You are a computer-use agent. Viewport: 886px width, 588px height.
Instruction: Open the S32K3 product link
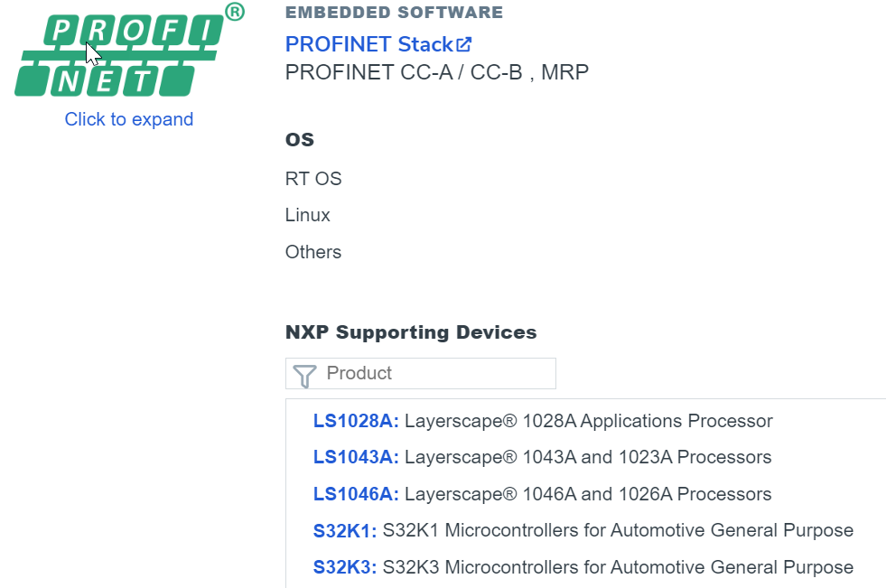coord(344,567)
